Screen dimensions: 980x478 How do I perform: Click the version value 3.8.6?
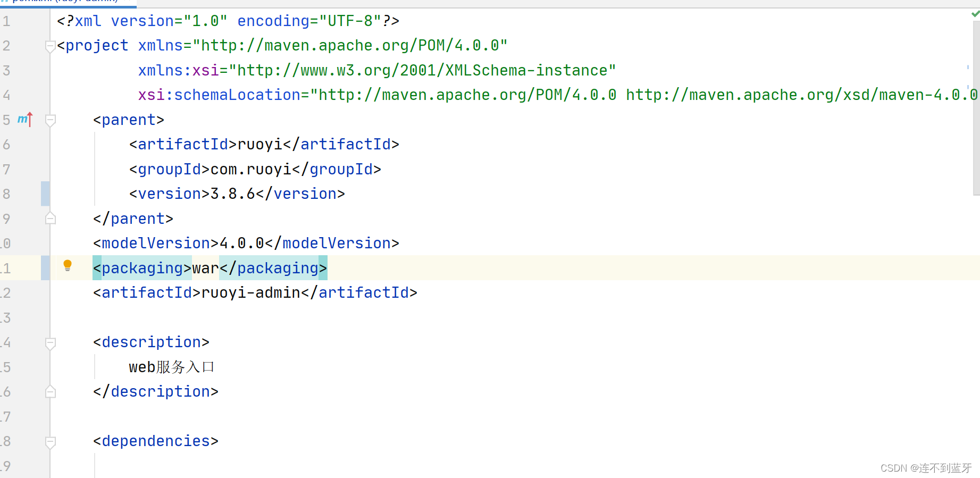click(233, 194)
